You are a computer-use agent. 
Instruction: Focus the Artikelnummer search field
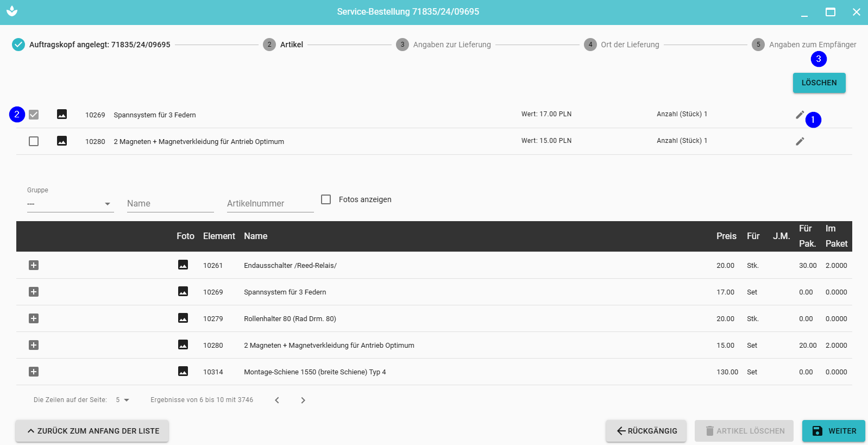tap(270, 204)
